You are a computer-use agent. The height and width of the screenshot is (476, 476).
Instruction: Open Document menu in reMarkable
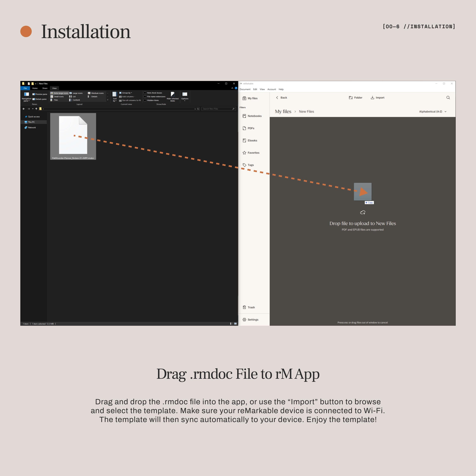pyautogui.click(x=245, y=89)
